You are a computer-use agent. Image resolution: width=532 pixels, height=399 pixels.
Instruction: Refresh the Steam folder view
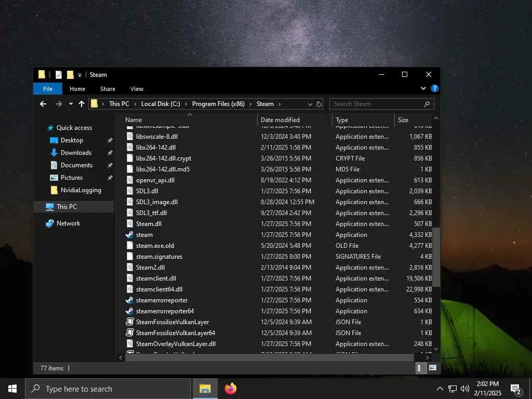tap(319, 104)
